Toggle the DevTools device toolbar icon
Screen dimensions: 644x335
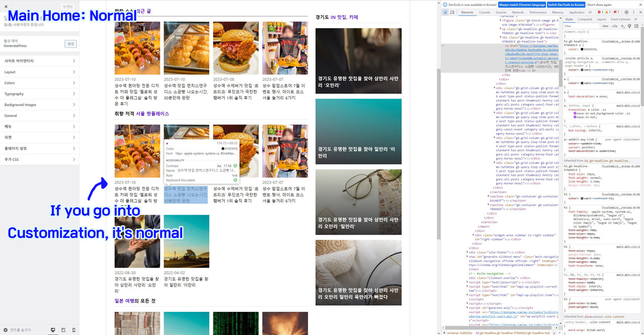[453, 12]
